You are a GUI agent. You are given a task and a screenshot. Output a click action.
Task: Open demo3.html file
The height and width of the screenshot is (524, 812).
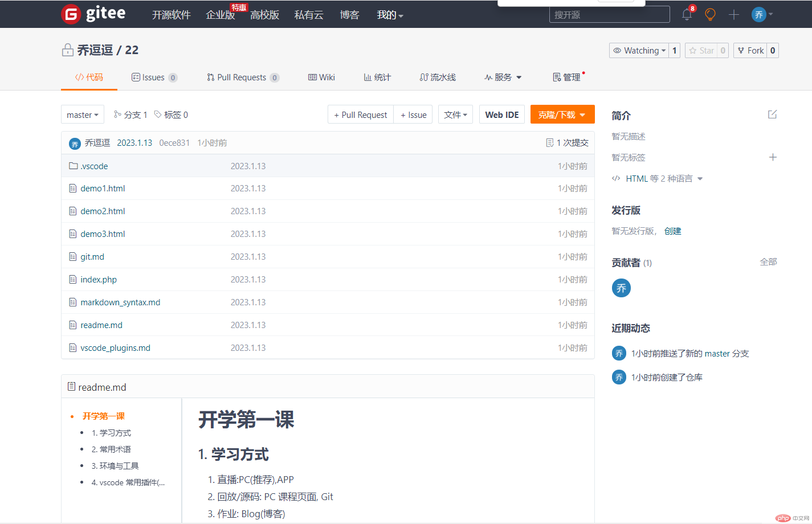[x=103, y=234]
